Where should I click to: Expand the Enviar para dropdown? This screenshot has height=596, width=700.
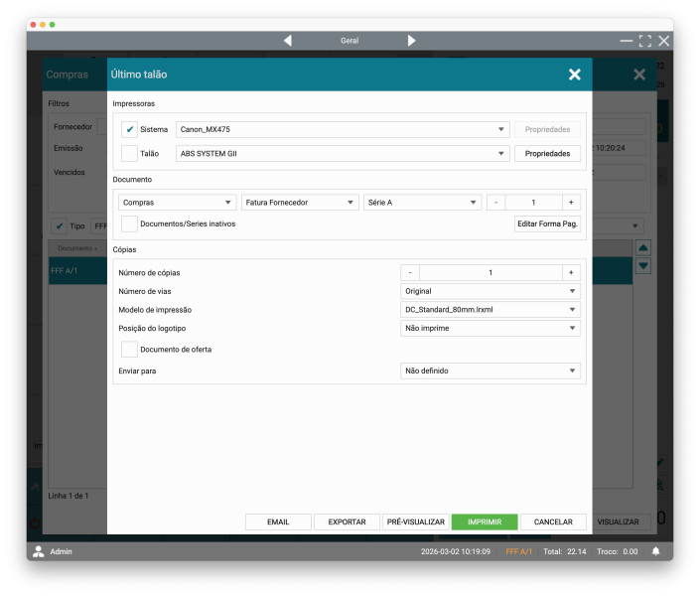pyautogui.click(x=490, y=371)
